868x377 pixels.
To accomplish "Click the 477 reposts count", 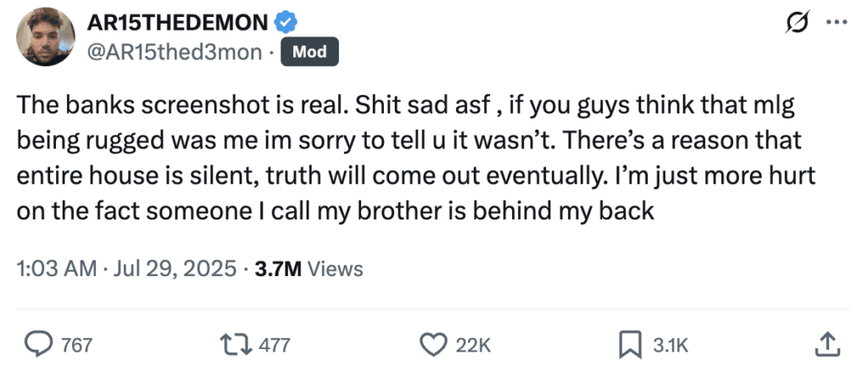I will [273, 345].
